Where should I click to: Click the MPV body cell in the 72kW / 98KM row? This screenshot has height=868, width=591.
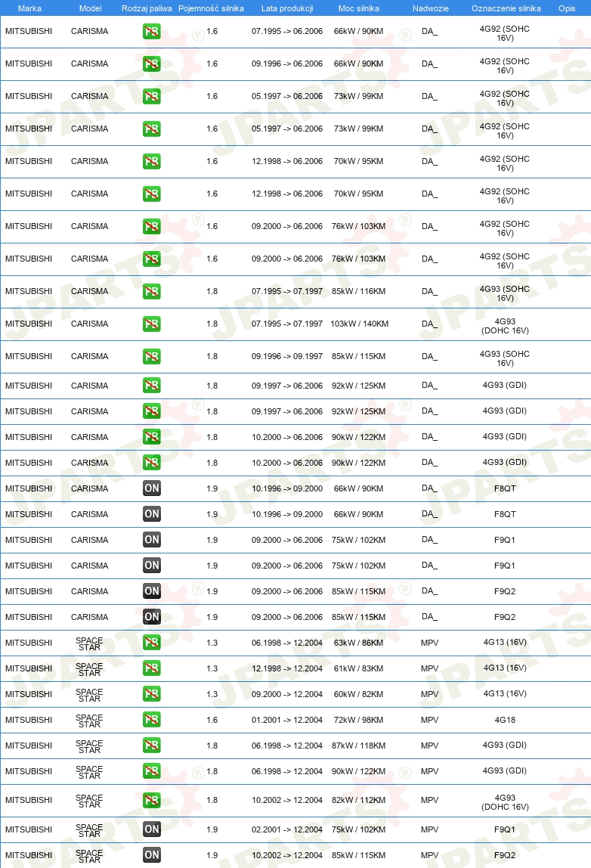[429, 720]
